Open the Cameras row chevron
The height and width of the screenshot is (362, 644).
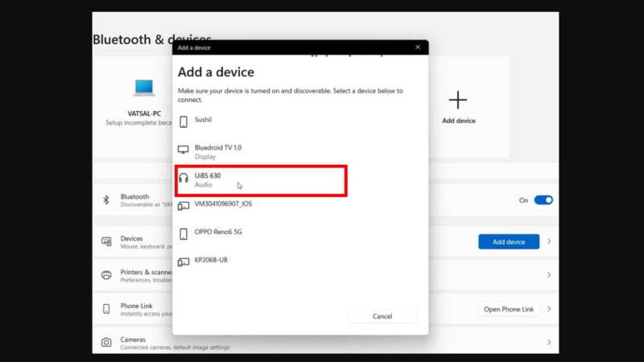549,343
